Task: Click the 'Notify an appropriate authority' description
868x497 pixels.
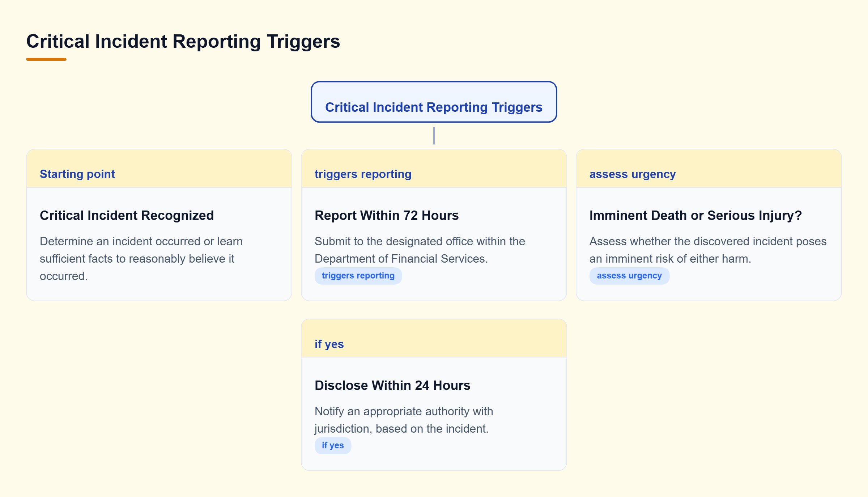Action: click(404, 420)
